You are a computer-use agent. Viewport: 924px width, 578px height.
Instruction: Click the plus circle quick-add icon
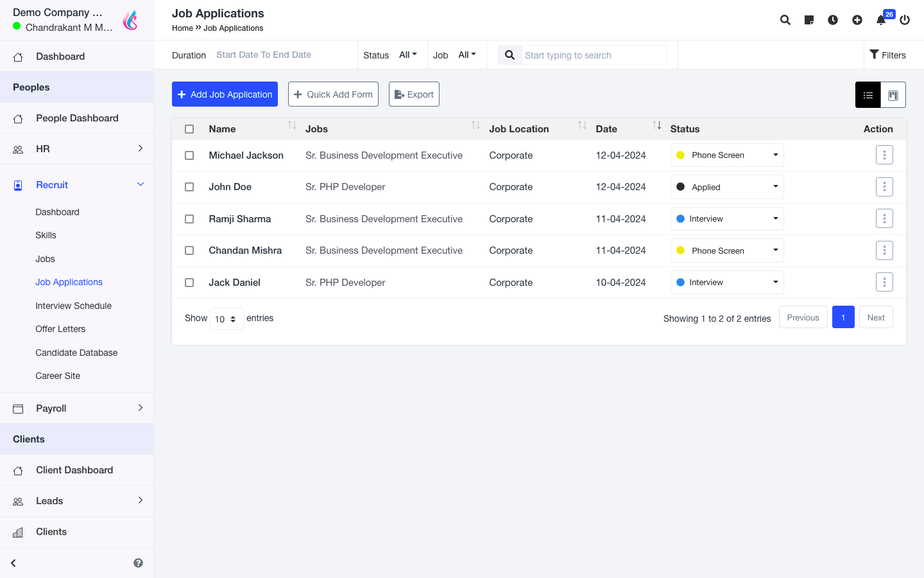[857, 20]
